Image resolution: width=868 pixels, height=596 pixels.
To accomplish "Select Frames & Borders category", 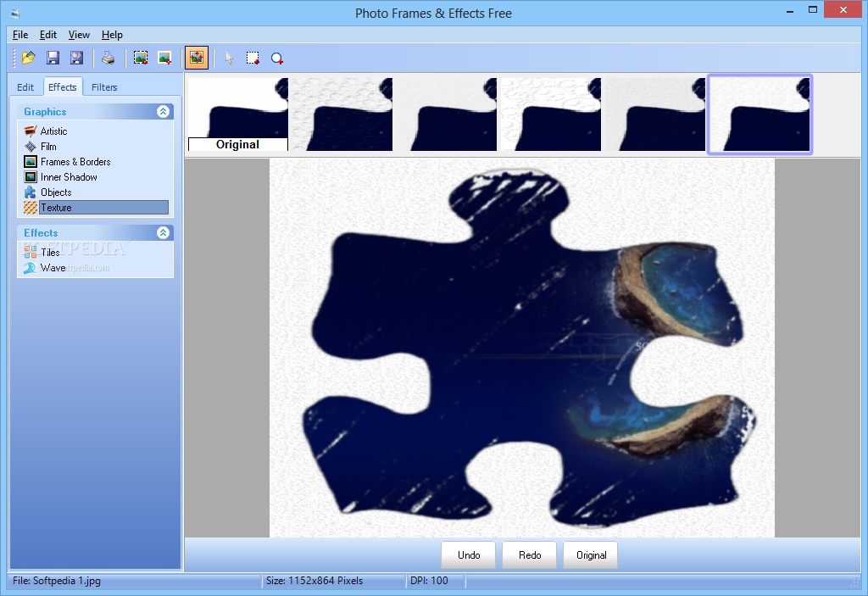I will [x=75, y=162].
